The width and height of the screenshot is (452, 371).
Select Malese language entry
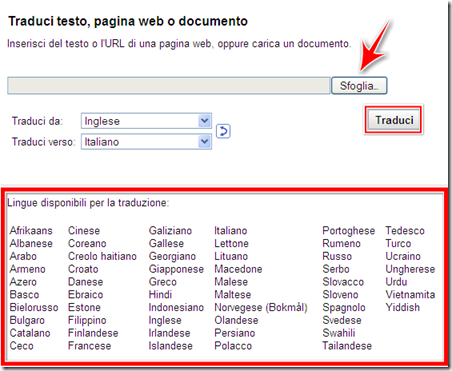(x=231, y=282)
